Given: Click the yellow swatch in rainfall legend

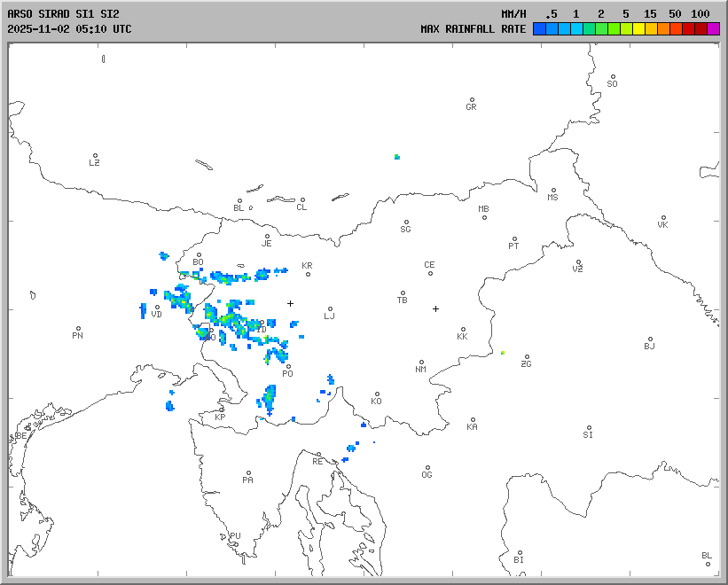Looking at the screenshot, I should (x=638, y=28).
